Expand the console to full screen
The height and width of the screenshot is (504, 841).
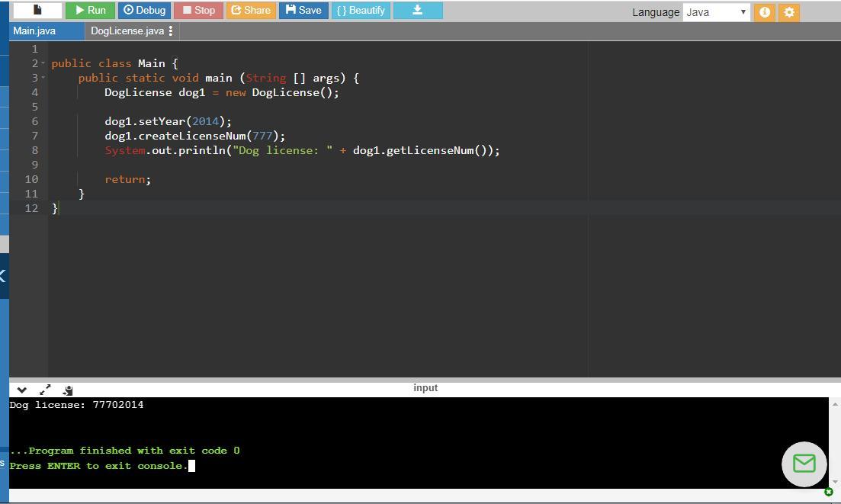click(45, 390)
